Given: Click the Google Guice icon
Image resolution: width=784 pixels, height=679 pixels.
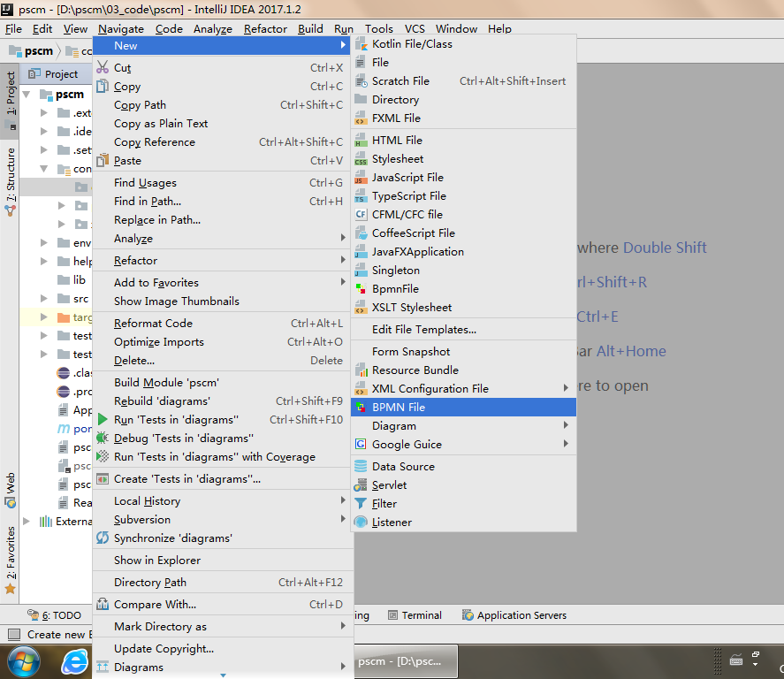Looking at the screenshot, I should tap(361, 444).
